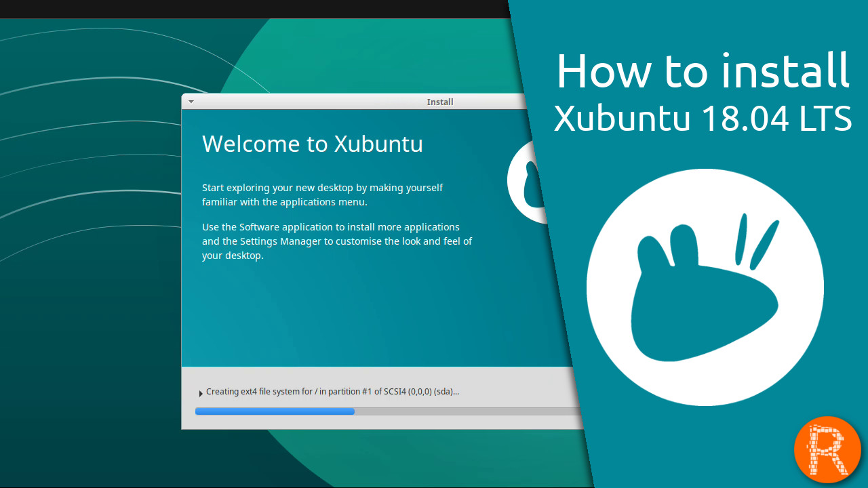Click the 'Use the Software application' paragraph
Image resolution: width=868 pixels, height=488 pixels.
tap(337, 241)
